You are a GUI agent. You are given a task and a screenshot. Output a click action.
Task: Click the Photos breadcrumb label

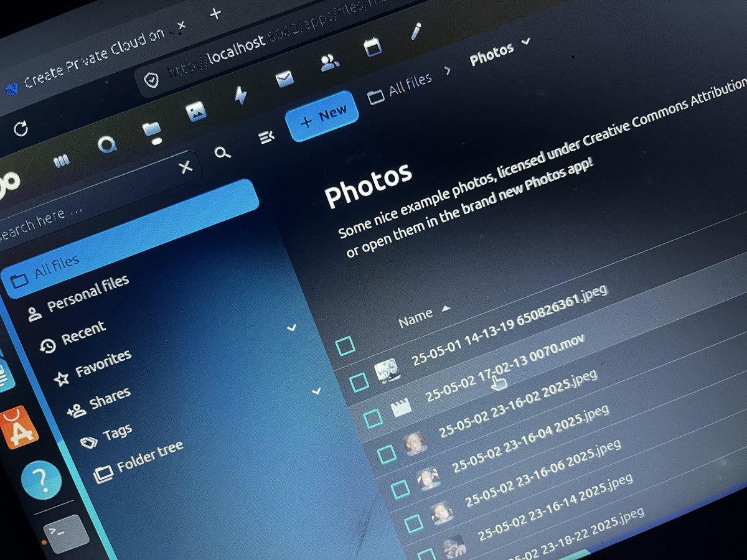491,54
